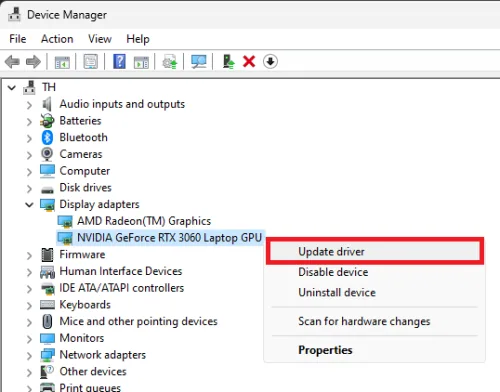Collapse the TH root node

pyautogui.click(x=12, y=88)
